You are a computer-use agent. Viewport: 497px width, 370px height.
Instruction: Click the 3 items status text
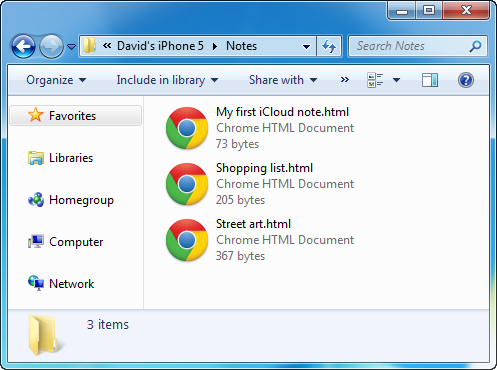coord(108,324)
